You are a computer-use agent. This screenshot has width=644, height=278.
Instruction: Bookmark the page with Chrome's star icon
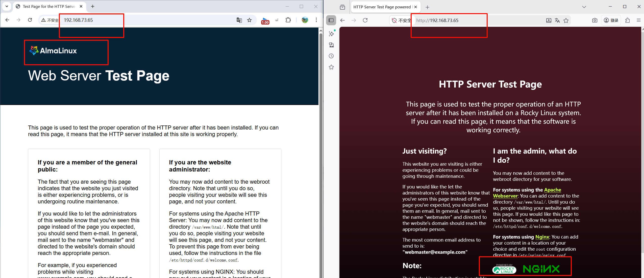coord(250,20)
